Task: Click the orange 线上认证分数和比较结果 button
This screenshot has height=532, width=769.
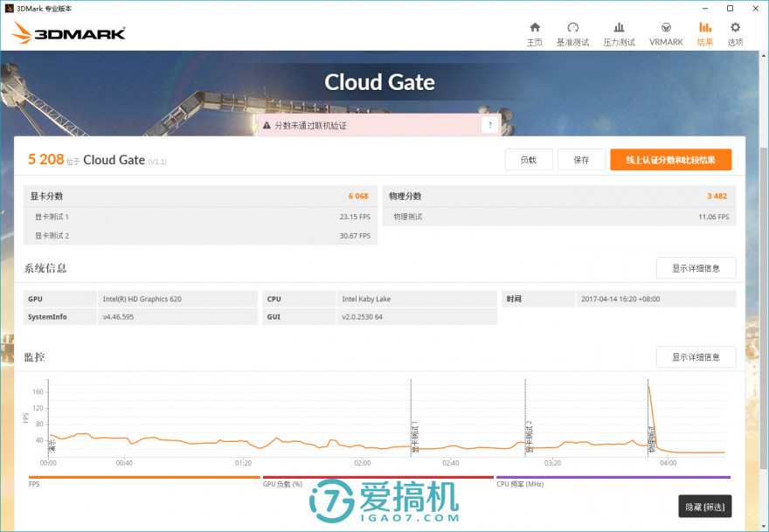Action: point(670,160)
